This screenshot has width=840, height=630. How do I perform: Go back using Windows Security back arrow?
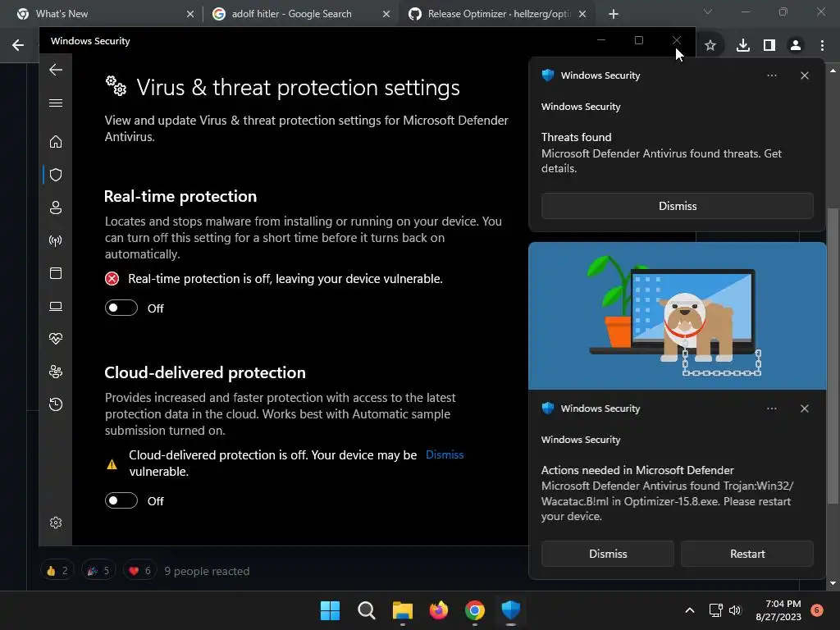click(56, 70)
